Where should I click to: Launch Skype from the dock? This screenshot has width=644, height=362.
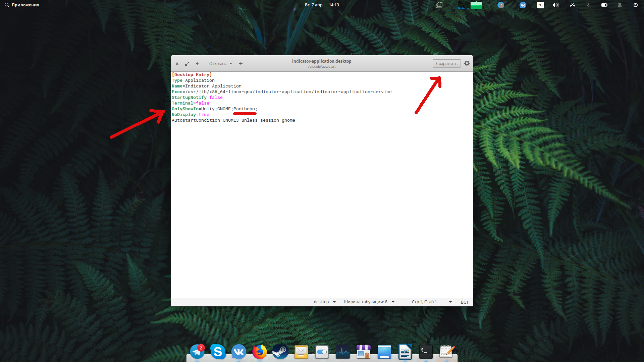pyautogui.click(x=218, y=352)
